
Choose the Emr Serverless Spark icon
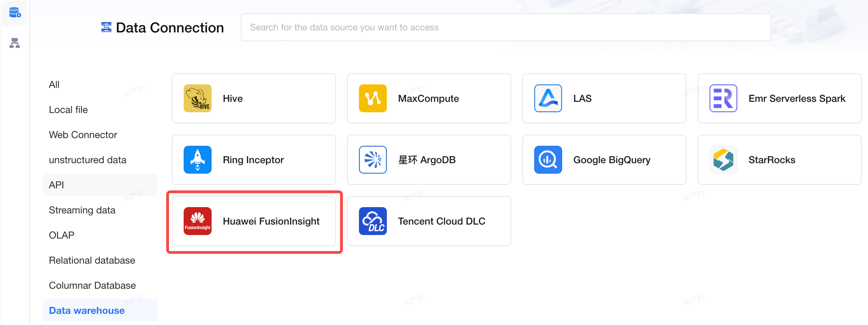coord(723,98)
